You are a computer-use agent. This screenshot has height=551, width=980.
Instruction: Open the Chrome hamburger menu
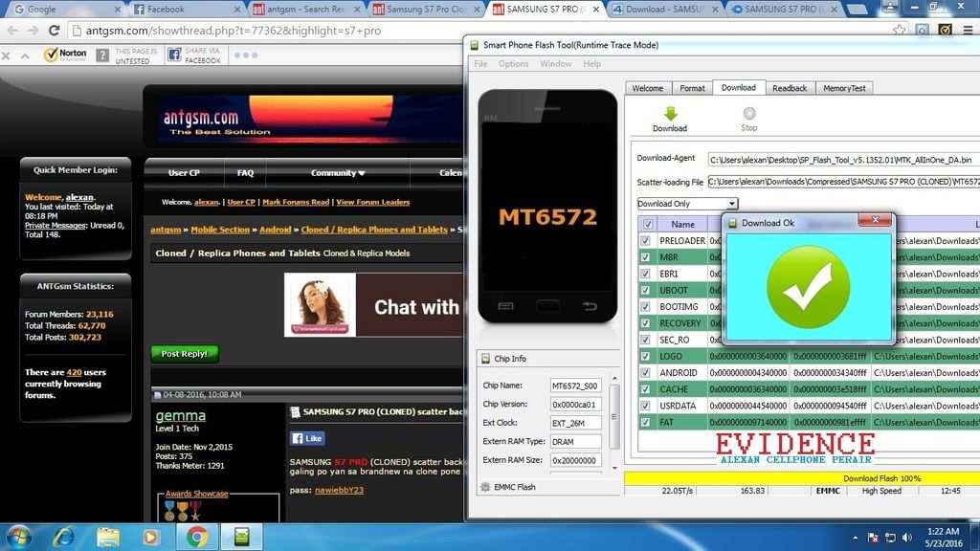969,30
